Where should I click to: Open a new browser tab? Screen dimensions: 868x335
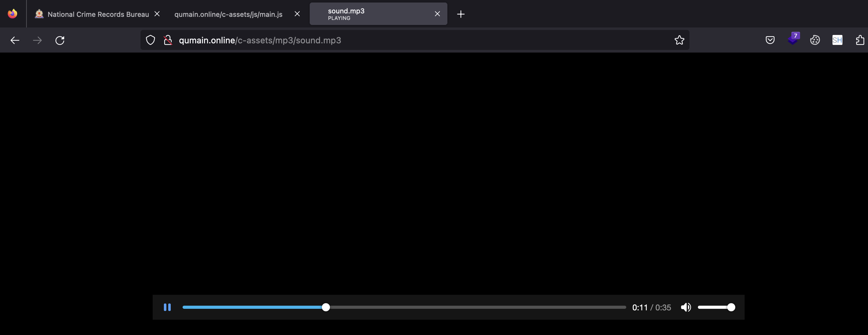(x=460, y=14)
